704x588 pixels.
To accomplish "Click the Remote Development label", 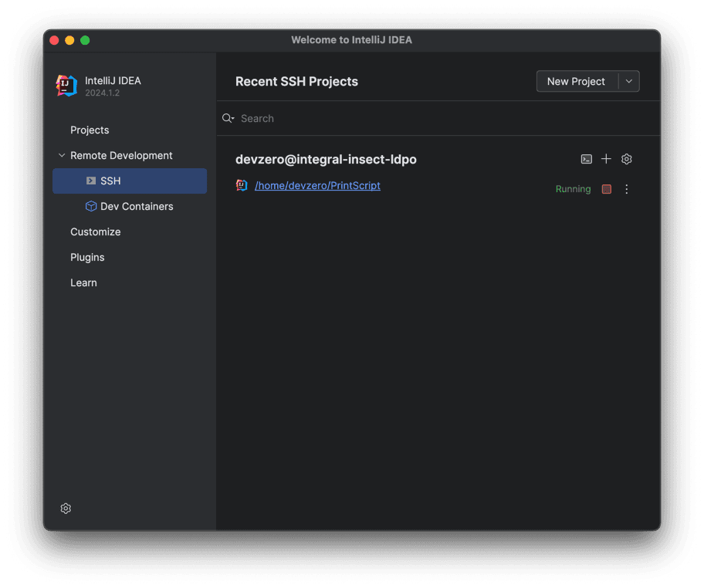I will [x=121, y=155].
